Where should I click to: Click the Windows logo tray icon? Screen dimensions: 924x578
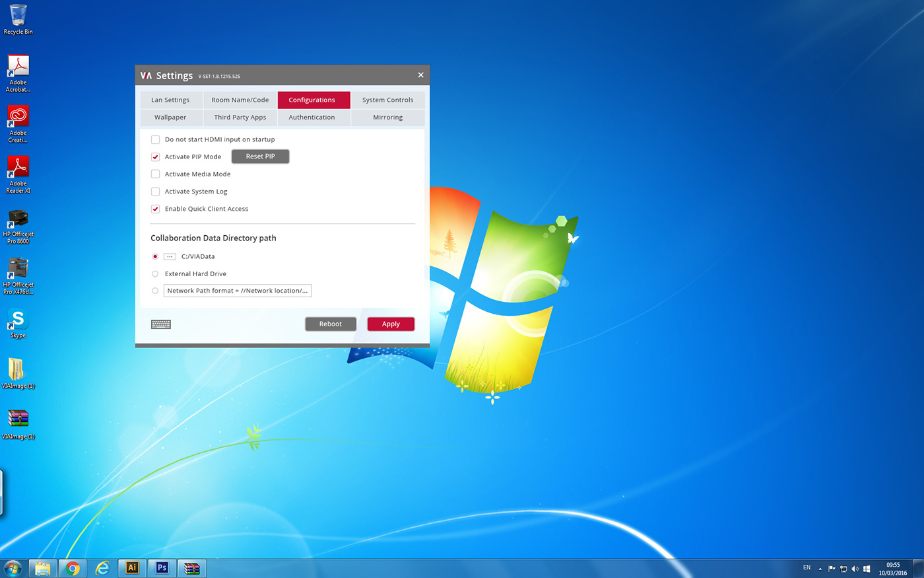click(867, 569)
